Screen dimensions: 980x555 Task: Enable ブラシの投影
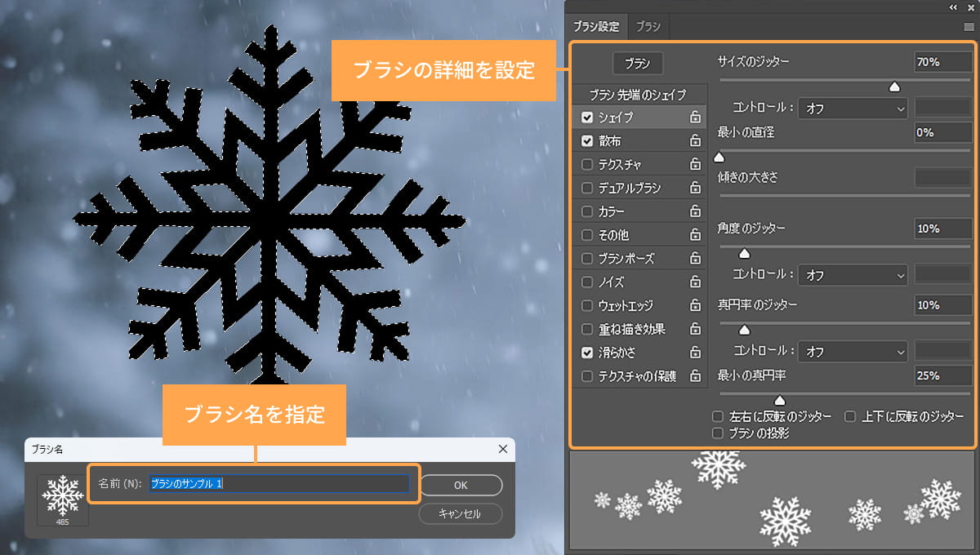tap(718, 433)
